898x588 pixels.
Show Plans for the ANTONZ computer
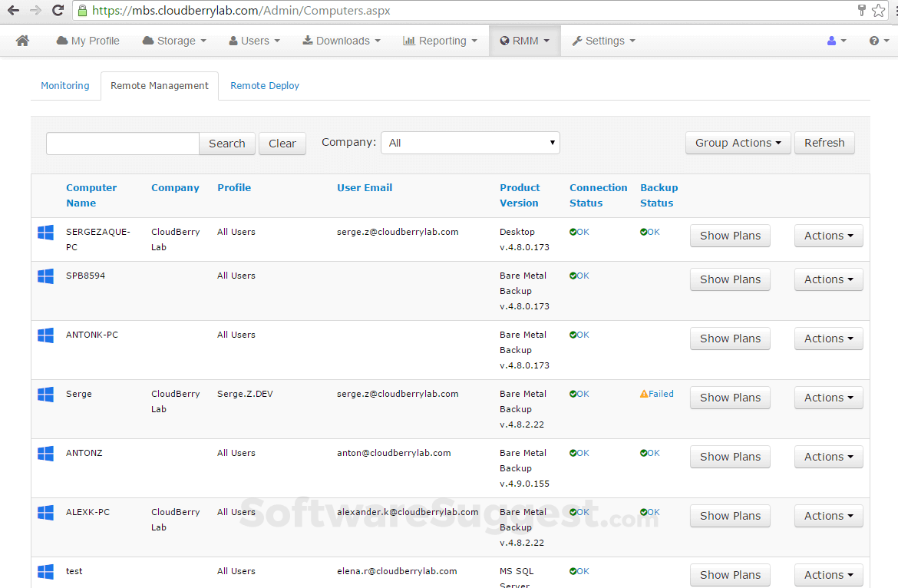[729, 456]
